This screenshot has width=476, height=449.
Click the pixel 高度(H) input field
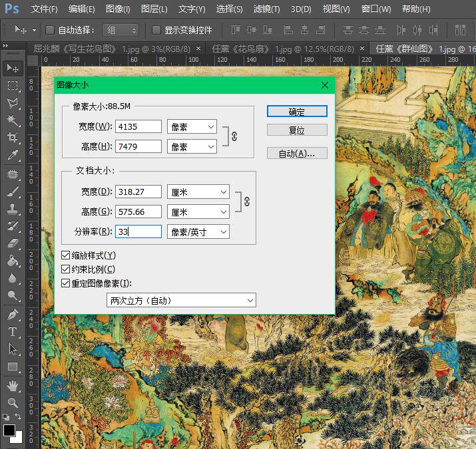pyautogui.click(x=138, y=146)
